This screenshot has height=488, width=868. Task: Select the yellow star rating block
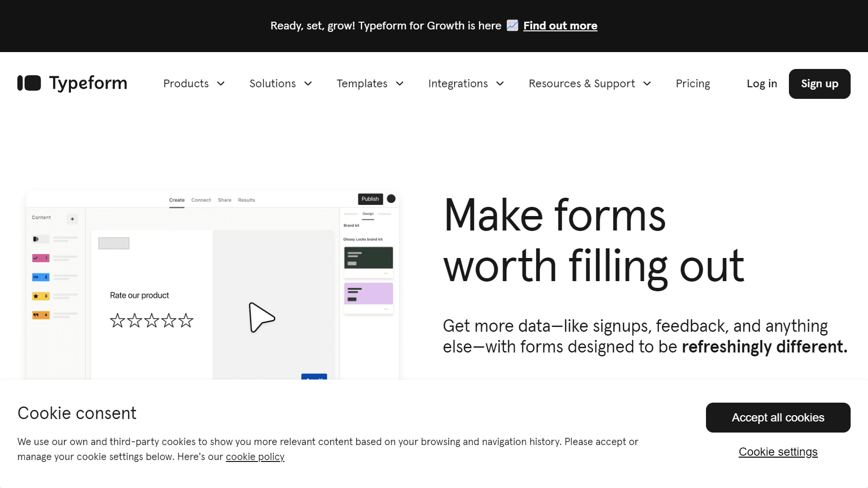tap(41, 296)
